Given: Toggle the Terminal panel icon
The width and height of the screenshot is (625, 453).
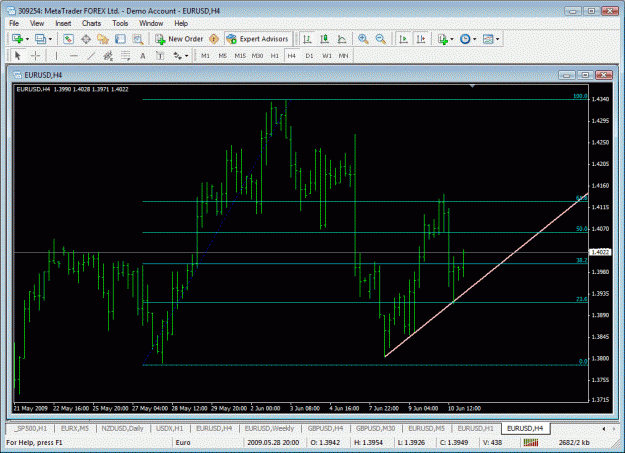Looking at the screenshot, I should tap(120, 39).
